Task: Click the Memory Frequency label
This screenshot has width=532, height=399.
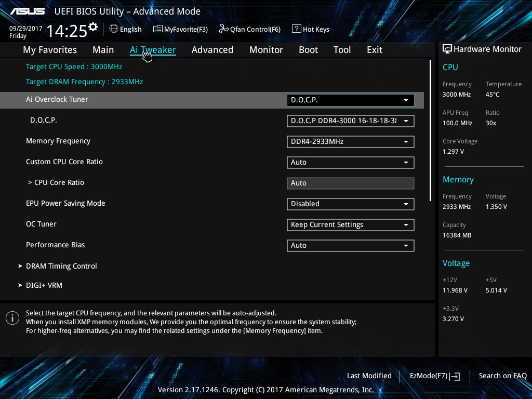Action: (x=58, y=141)
